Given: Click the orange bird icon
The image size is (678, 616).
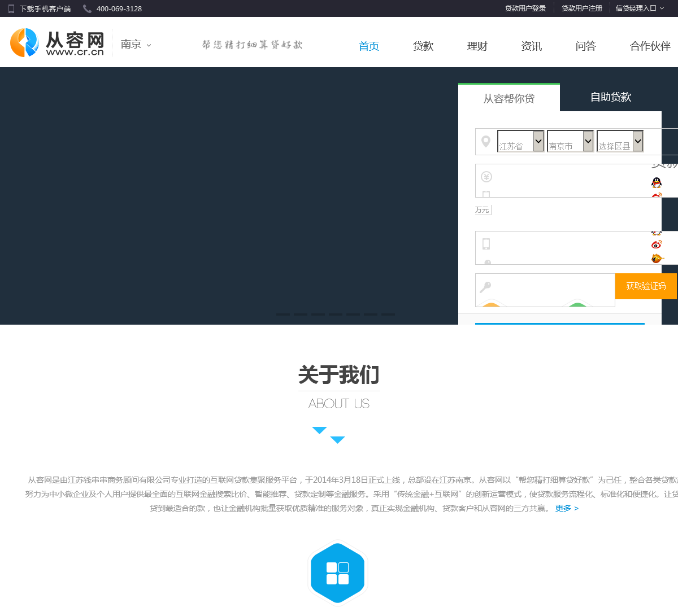Looking at the screenshot, I should coord(657,258).
